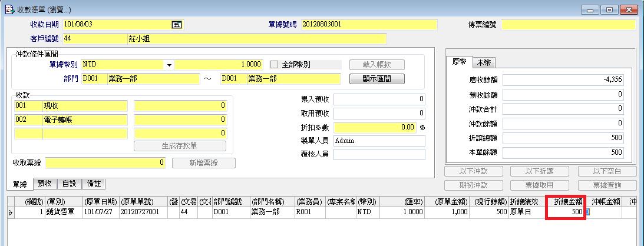Switch to the 預收 tab
Screen dimensions: 644x246
coord(45,184)
